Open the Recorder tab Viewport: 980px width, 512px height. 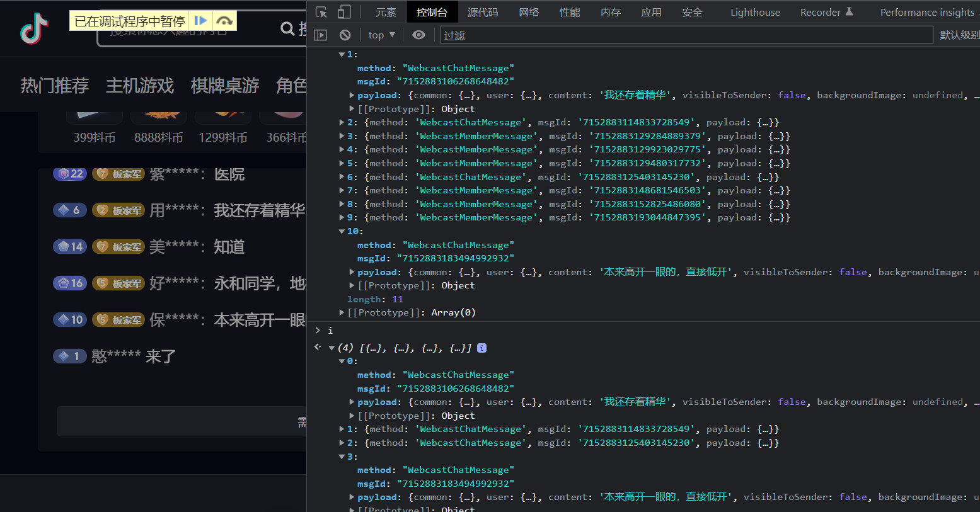pos(826,12)
